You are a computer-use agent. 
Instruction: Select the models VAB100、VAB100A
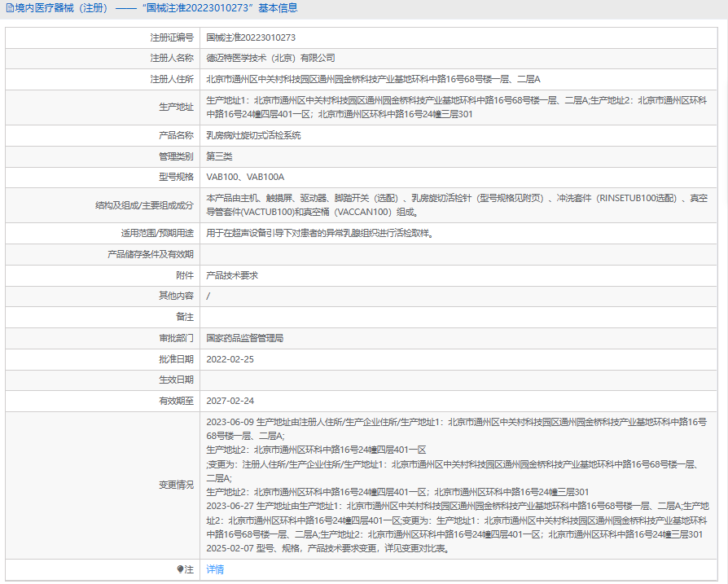tap(245, 177)
